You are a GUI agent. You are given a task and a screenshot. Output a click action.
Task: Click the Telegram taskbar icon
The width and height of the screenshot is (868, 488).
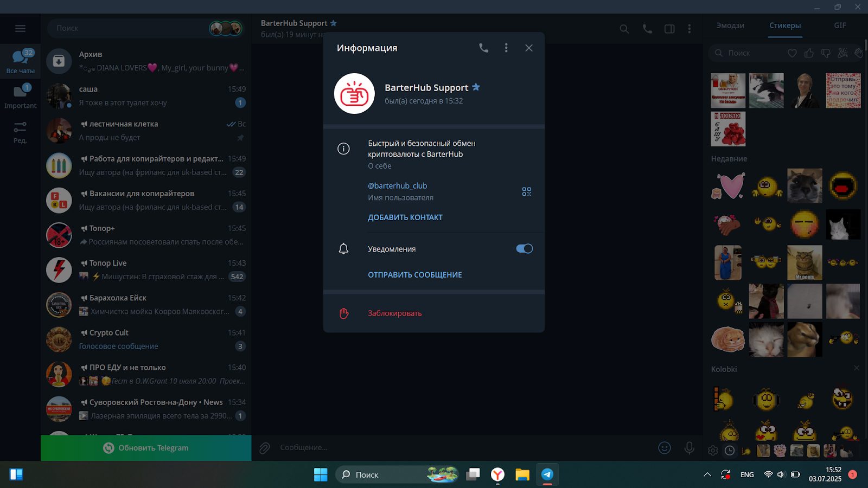(547, 474)
